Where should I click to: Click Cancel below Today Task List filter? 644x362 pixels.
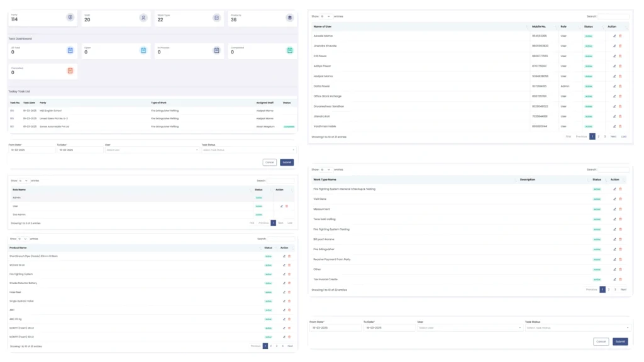(x=269, y=163)
